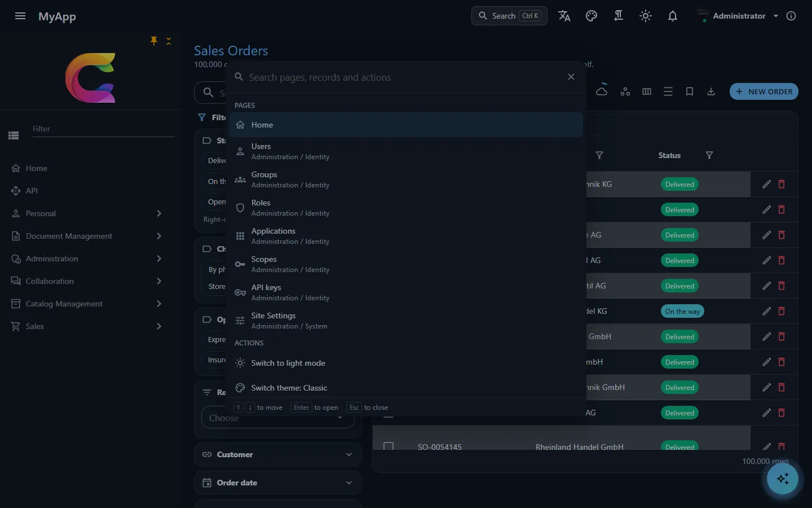Image resolution: width=812 pixels, height=508 pixels.
Task: Open the theme palette icon in header
Action: [x=592, y=16]
